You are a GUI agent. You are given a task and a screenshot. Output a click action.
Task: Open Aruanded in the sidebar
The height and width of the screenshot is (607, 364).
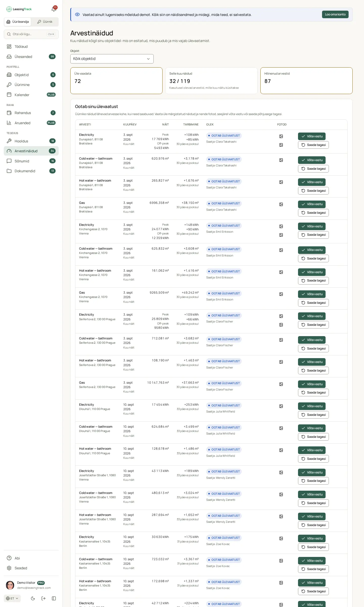pyautogui.click(x=31, y=123)
